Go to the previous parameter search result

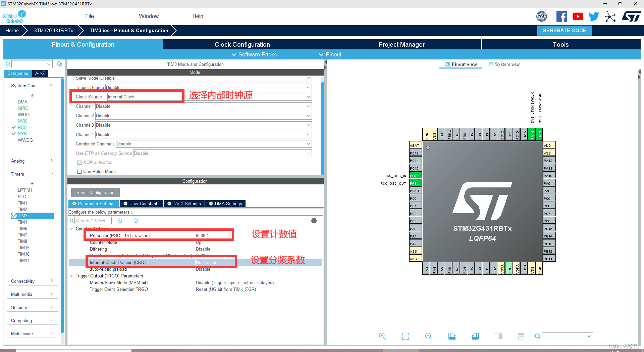point(120,221)
